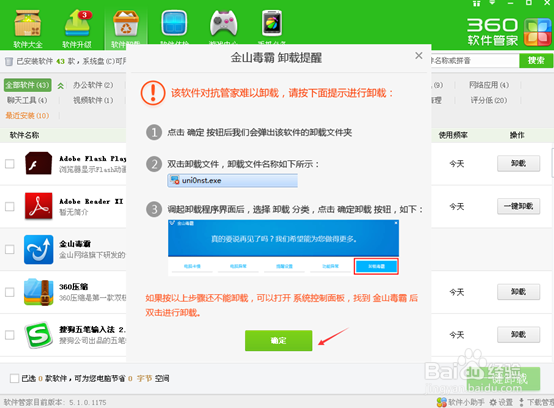Click the 操作 column header

pyautogui.click(x=517, y=135)
